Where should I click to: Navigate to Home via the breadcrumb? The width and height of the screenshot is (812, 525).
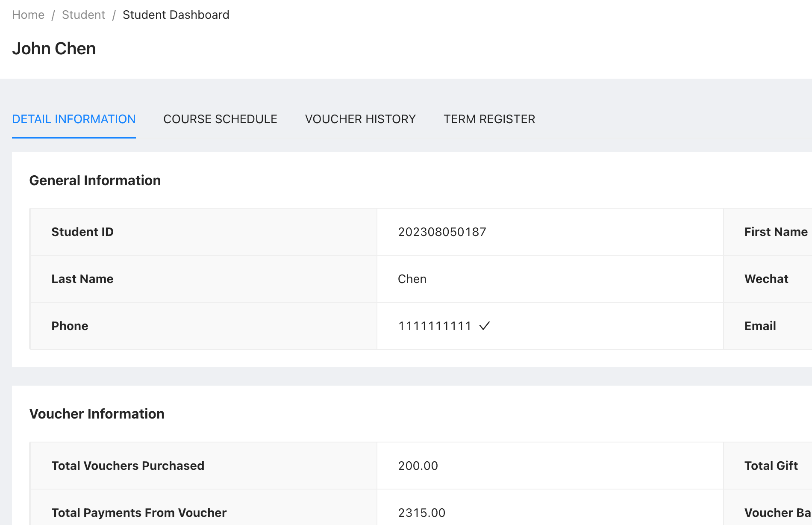click(x=28, y=14)
